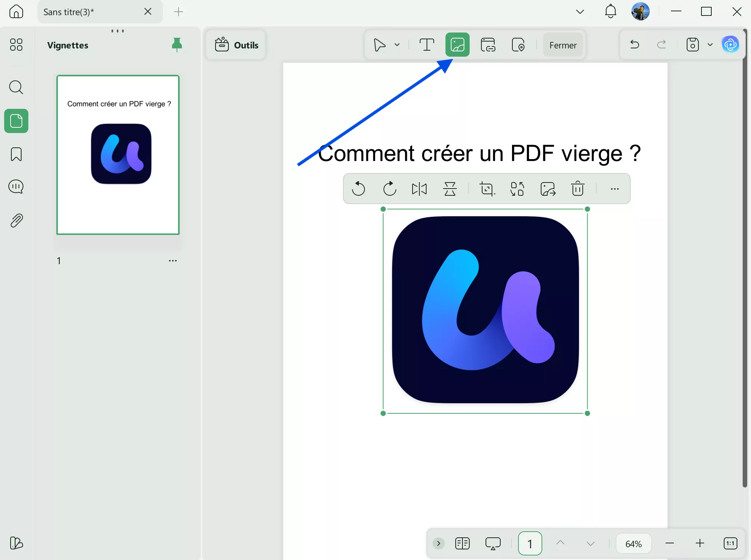Screen dimensions: 751x560
Task: Select the Text tool in the toolbar
Action: pos(427,45)
